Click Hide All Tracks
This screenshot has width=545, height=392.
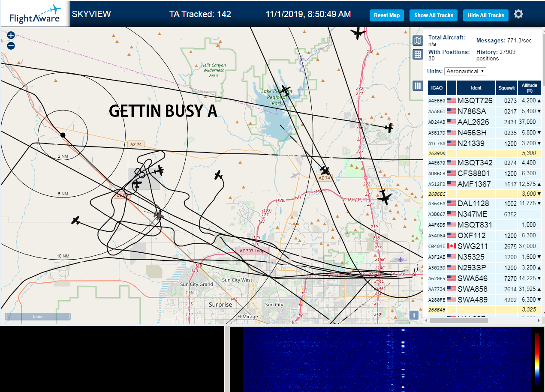click(x=486, y=15)
